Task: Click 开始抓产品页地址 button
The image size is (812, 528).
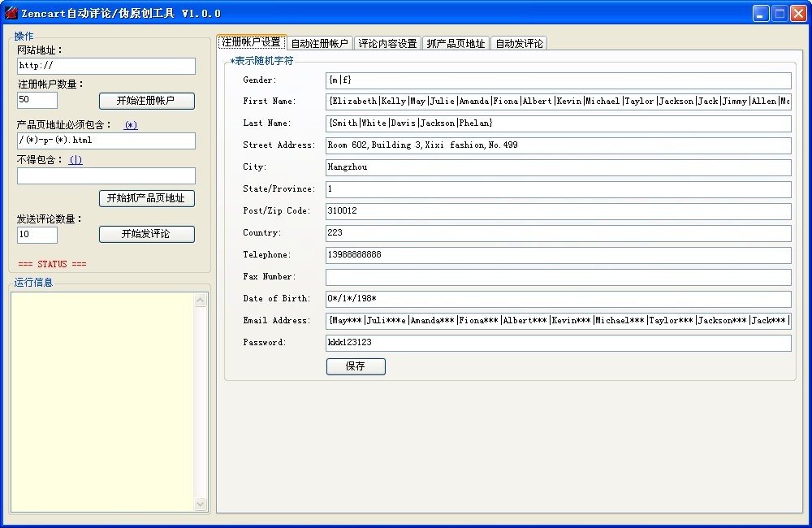Action: 146,198
